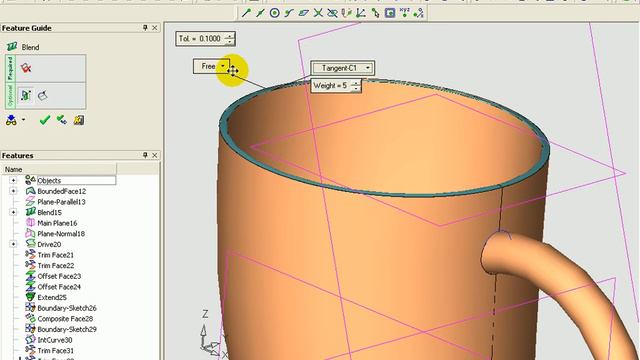The width and height of the screenshot is (640, 360).
Task: Select Drive20 feature
Action: pos(49,244)
